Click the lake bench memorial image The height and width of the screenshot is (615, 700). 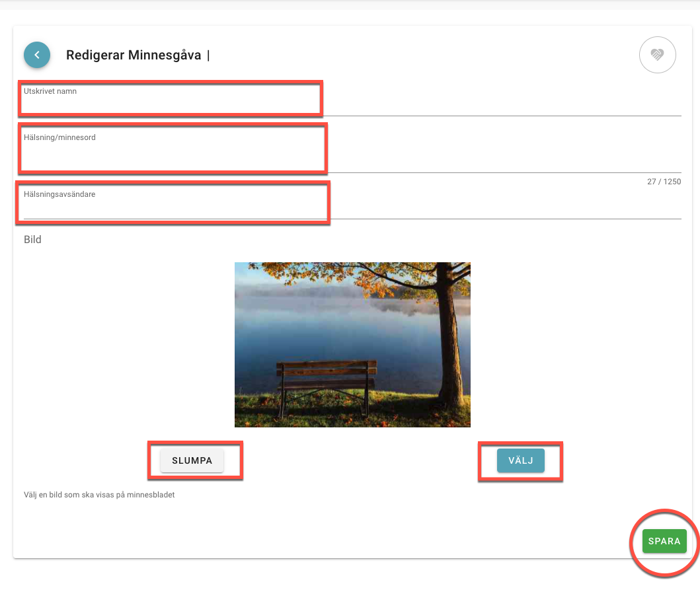(352, 345)
